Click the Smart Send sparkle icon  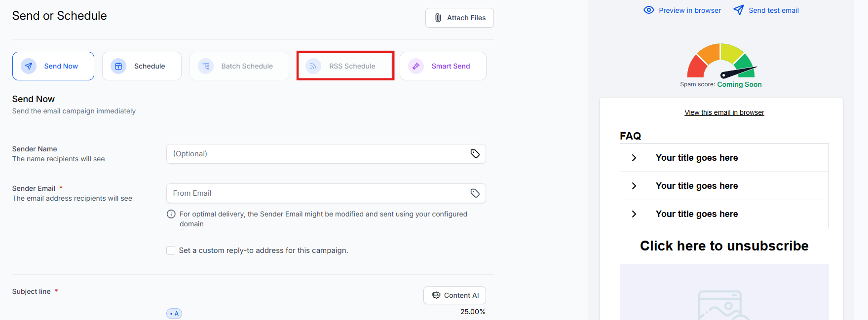[x=416, y=66]
